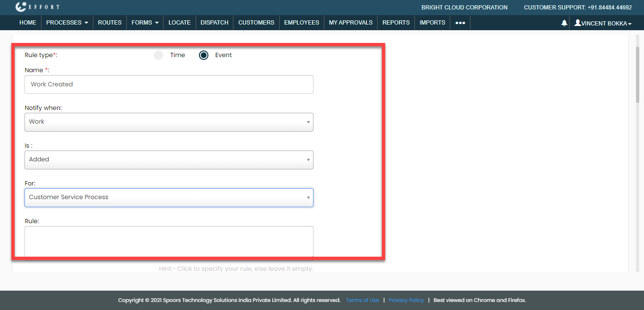Expand the Processes menu

[x=67, y=23]
